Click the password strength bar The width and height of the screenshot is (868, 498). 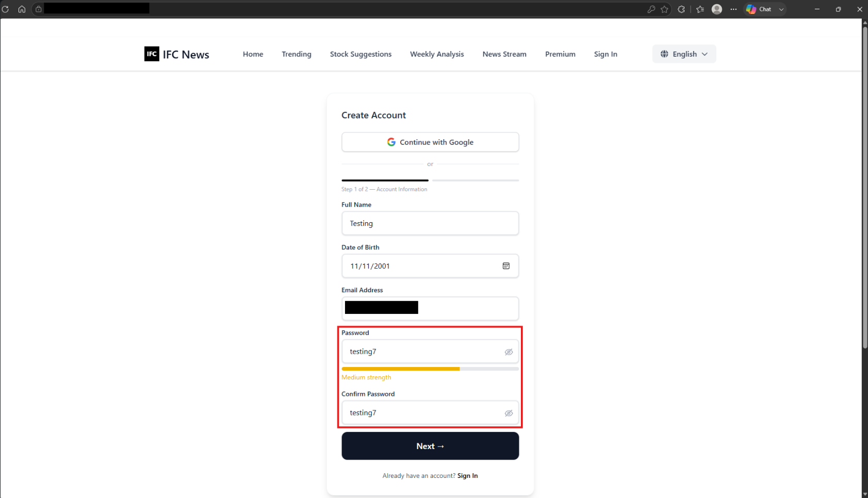click(430, 369)
